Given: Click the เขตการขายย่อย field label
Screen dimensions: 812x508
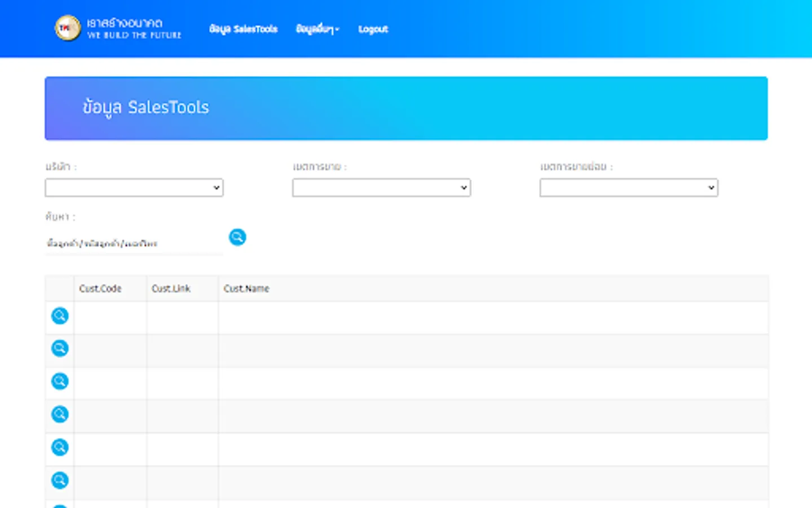Looking at the screenshot, I should pyautogui.click(x=576, y=167).
